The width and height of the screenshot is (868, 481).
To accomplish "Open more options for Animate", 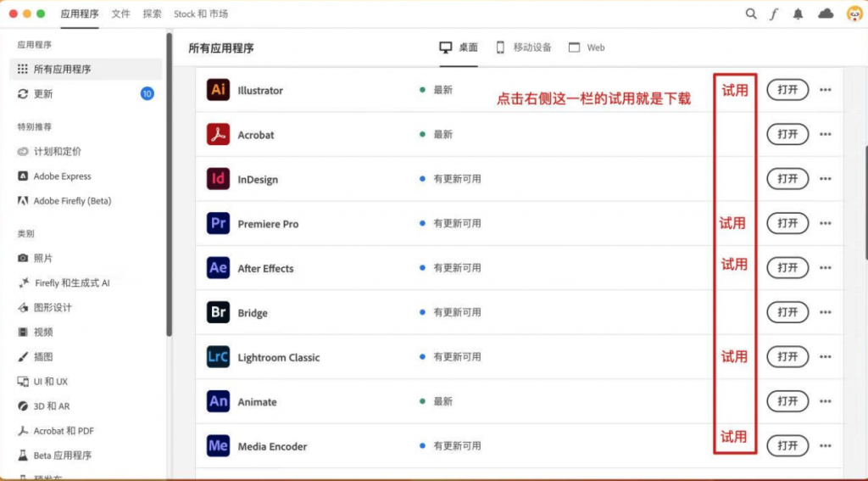I will [826, 401].
